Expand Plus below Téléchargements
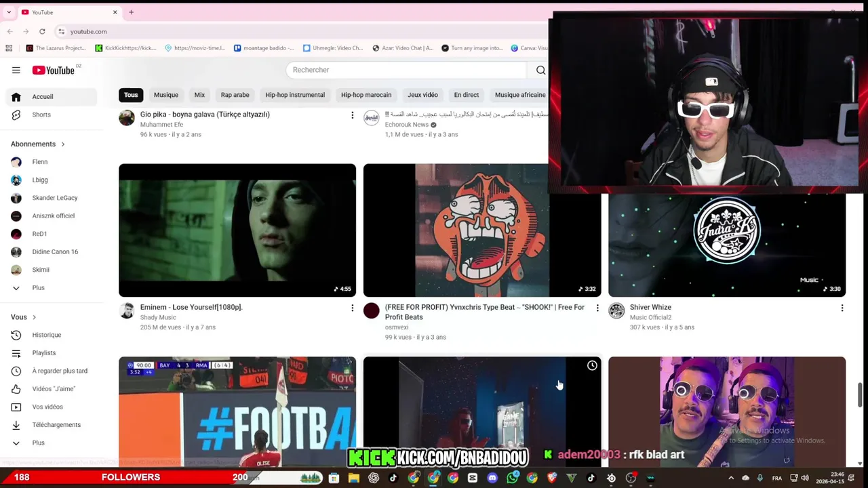The height and width of the screenshot is (488, 868). (x=51, y=443)
